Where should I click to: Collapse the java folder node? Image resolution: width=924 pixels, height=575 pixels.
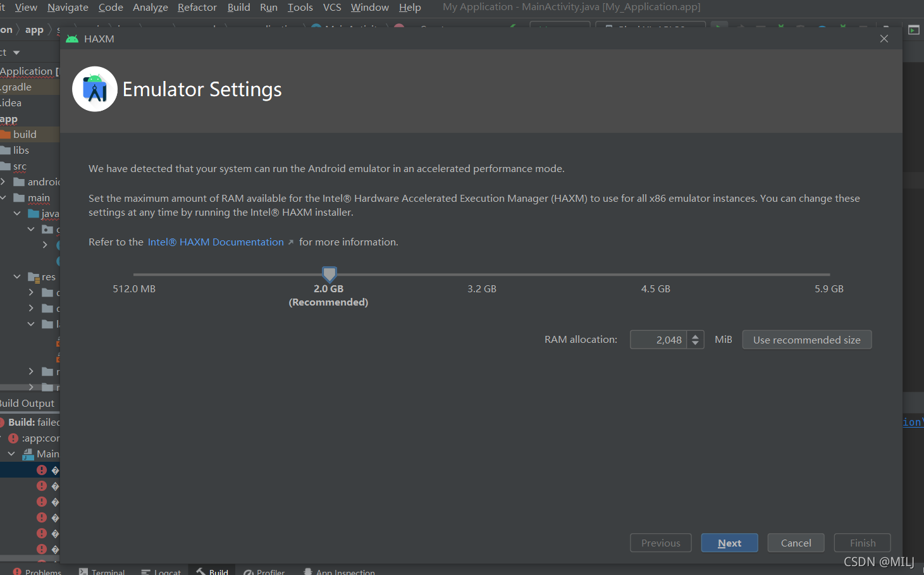pos(17,213)
